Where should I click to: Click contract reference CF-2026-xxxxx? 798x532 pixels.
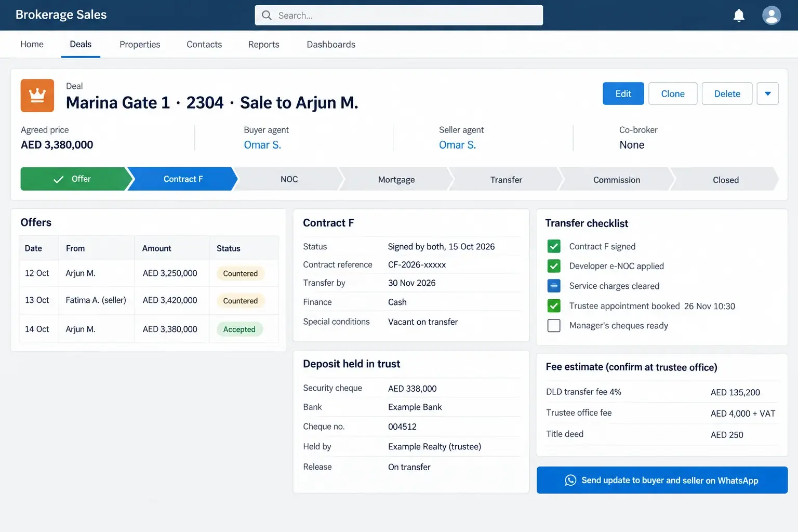pyautogui.click(x=417, y=264)
